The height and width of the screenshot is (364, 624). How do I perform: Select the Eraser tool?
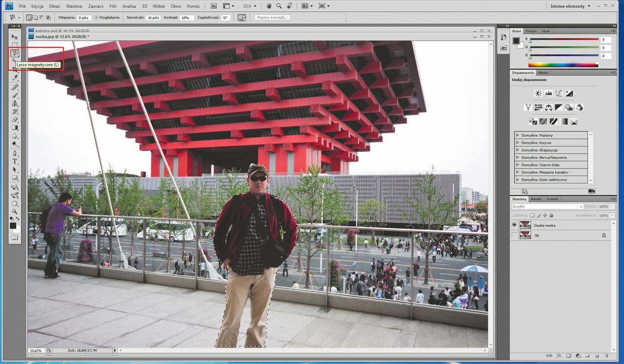coord(15,119)
